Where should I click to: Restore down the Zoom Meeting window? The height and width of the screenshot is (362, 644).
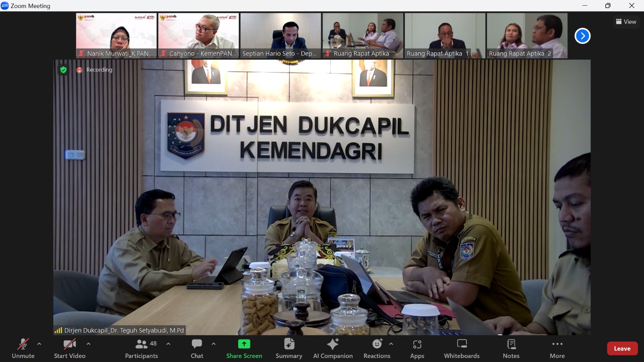coord(608,6)
